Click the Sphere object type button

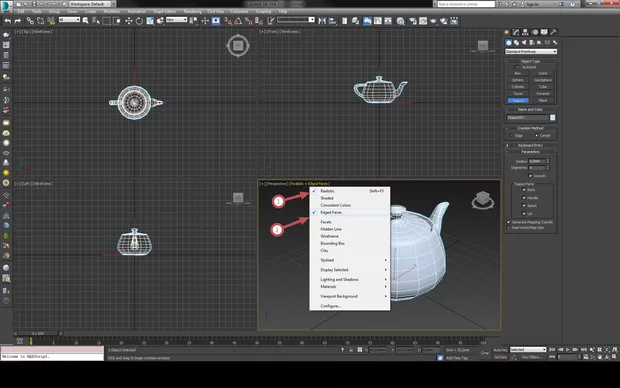[x=518, y=80]
